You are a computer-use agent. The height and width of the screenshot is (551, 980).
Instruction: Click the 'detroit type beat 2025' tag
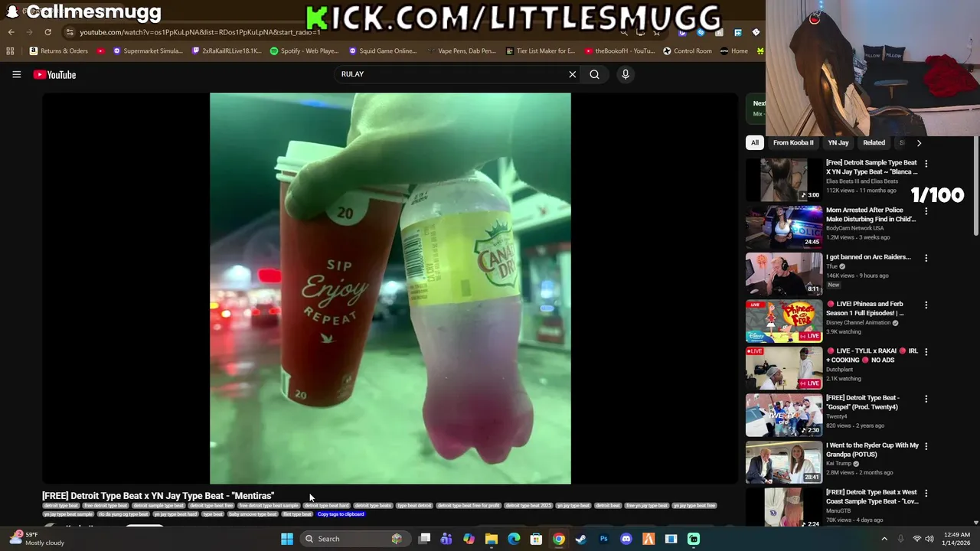pos(528,506)
